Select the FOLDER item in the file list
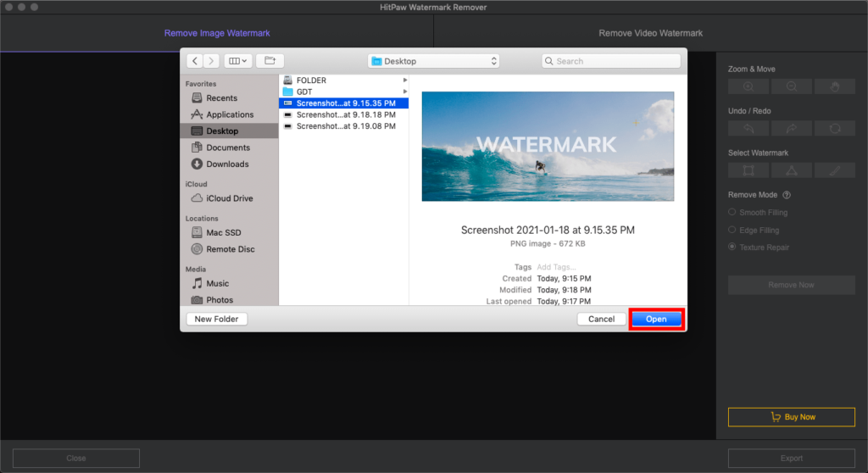The height and width of the screenshot is (473, 868). [x=344, y=81]
